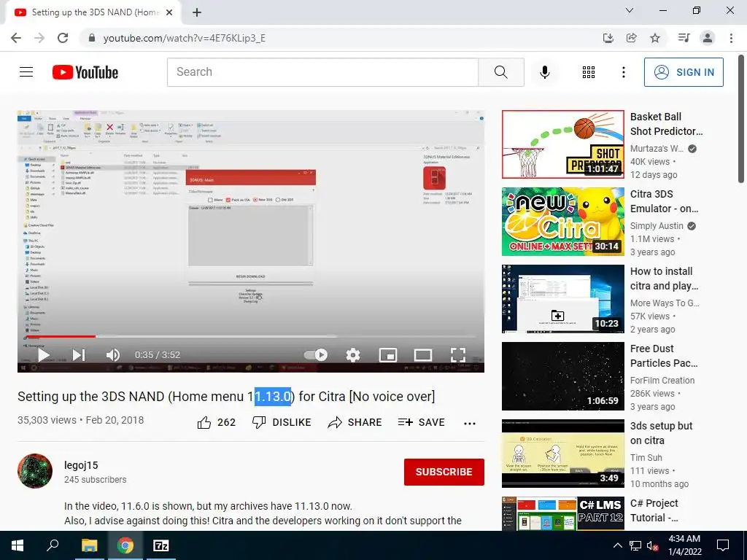This screenshot has height=560, width=747.
Task: Click the page vertical scrollbar
Action: (741, 119)
